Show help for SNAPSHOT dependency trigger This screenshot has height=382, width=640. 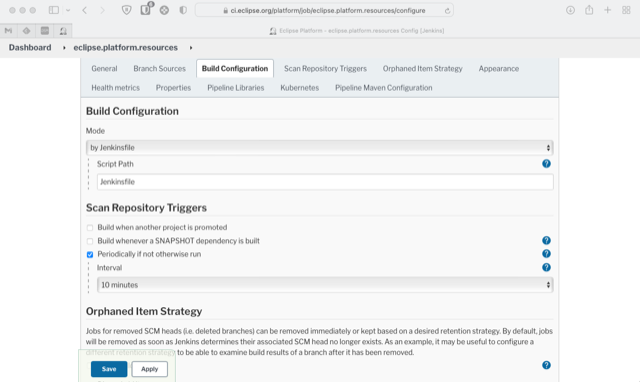tap(546, 240)
